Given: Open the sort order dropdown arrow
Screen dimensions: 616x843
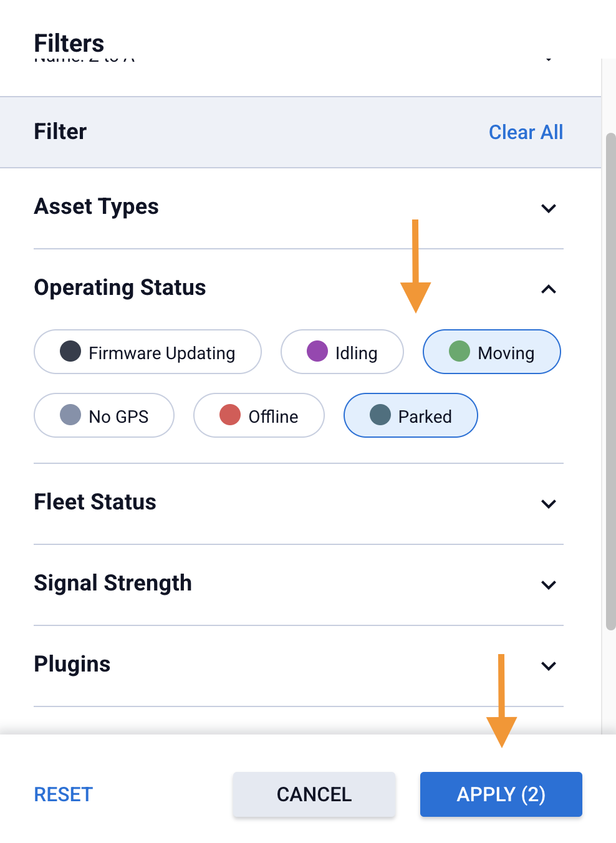Looking at the screenshot, I should (549, 59).
